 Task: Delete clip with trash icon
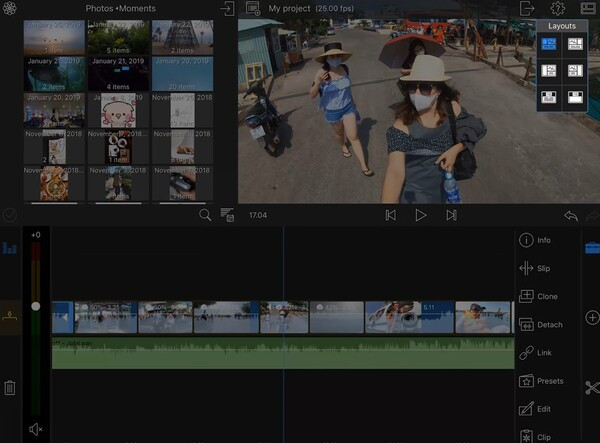pyautogui.click(x=10, y=388)
